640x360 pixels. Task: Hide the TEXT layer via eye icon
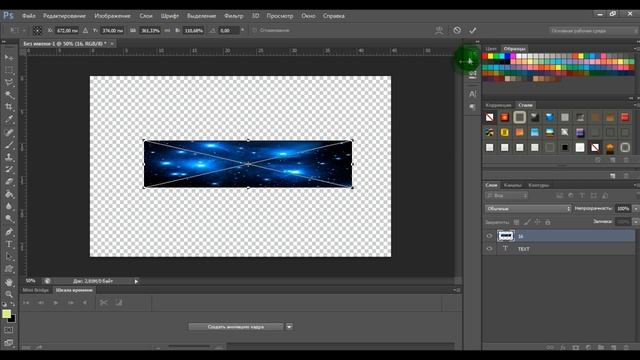click(x=489, y=249)
